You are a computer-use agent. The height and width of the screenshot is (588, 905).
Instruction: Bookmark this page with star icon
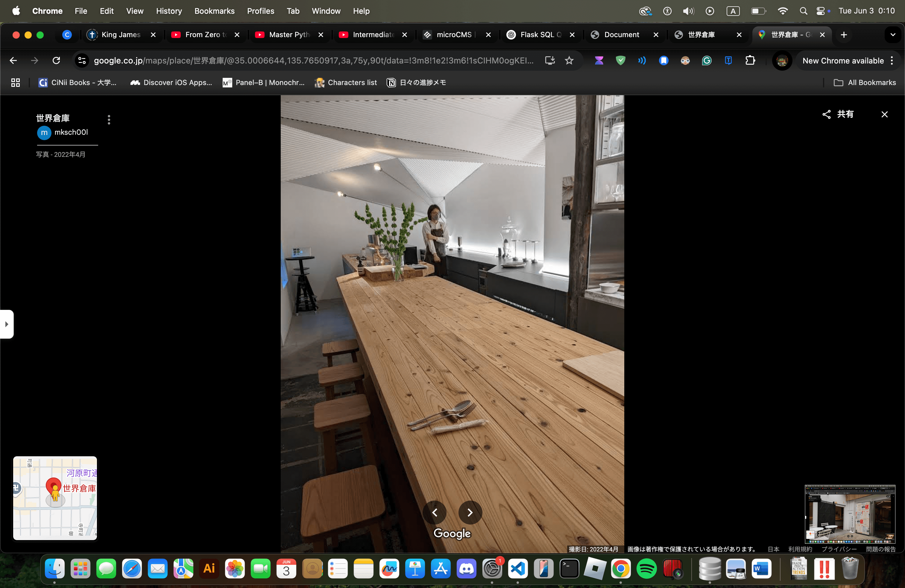[x=569, y=60]
